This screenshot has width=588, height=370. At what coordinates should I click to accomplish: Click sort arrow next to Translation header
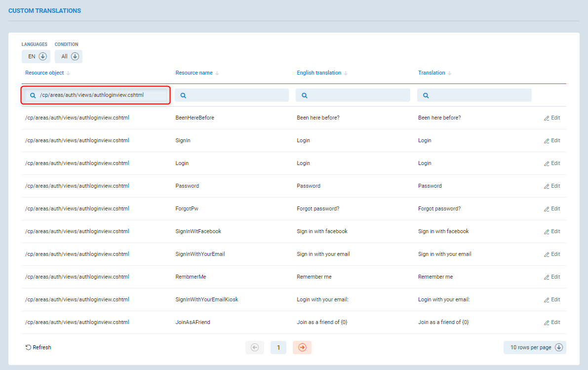click(x=450, y=73)
